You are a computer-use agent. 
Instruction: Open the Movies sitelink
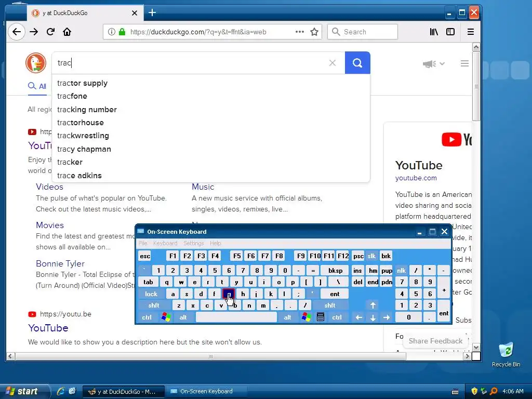(50, 225)
